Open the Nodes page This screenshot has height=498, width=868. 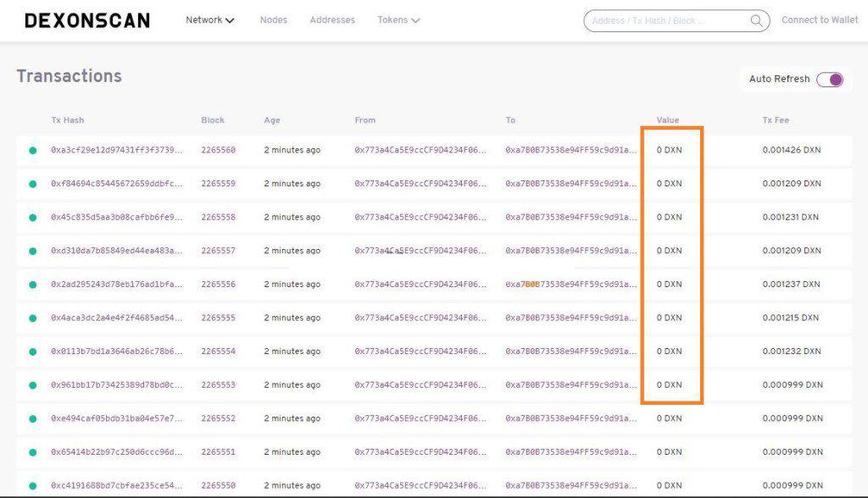pyautogui.click(x=273, y=19)
